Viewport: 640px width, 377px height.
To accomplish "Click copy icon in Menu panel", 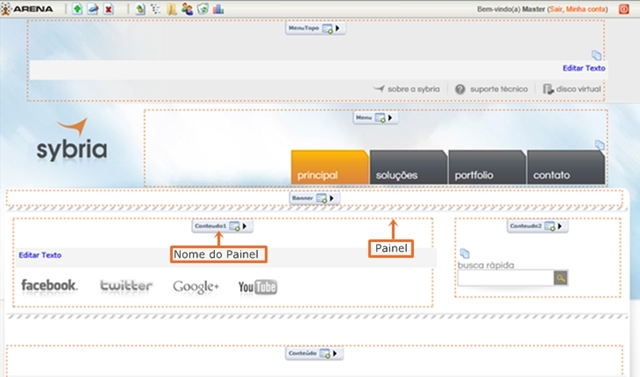I will 599,144.
